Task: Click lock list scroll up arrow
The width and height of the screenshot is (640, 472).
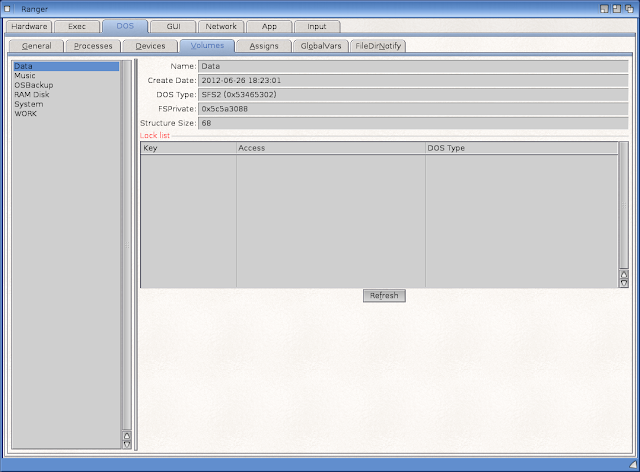Action: pos(624,273)
